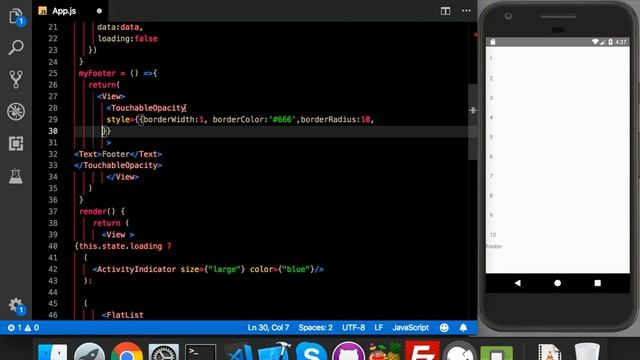
Task: Change end of line sequence LF
Action: click(x=378, y=327)
